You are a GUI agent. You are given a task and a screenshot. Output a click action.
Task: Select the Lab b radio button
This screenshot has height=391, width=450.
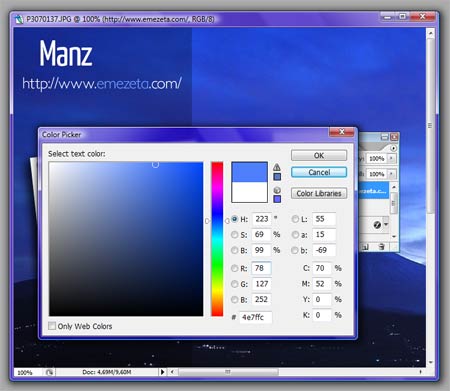coord(295,250)
